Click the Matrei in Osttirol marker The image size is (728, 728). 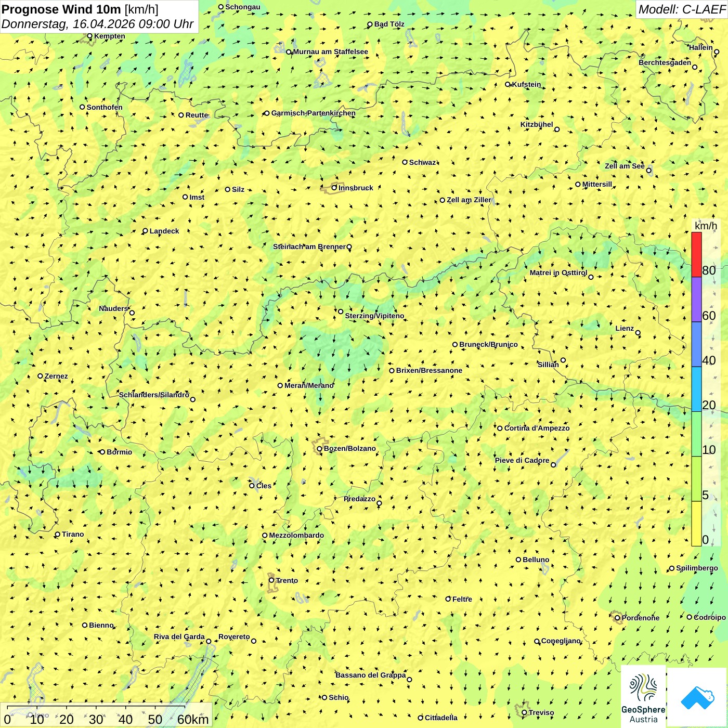click(x=591, y=277)
